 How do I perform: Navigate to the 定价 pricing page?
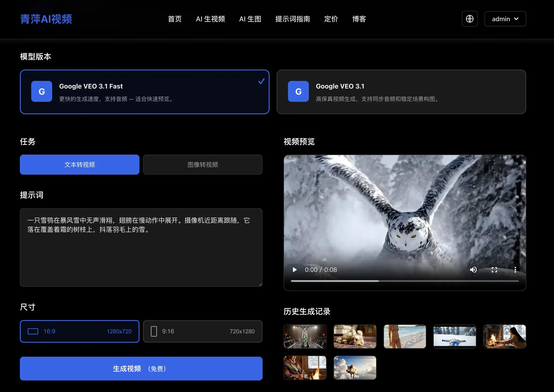tap(331, 19)
